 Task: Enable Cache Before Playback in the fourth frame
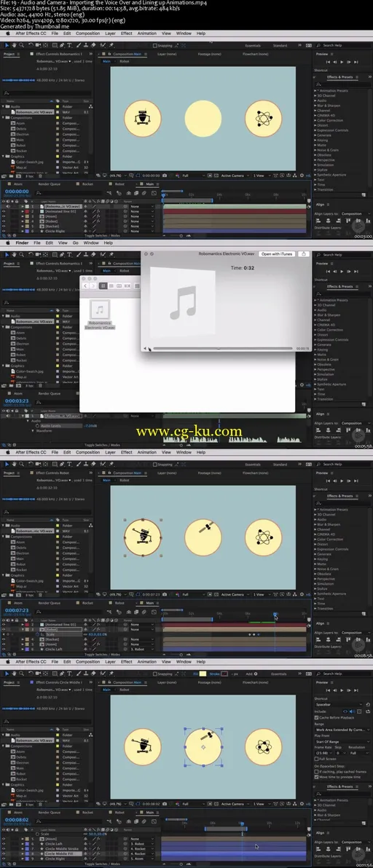click(x=317, y=717)
